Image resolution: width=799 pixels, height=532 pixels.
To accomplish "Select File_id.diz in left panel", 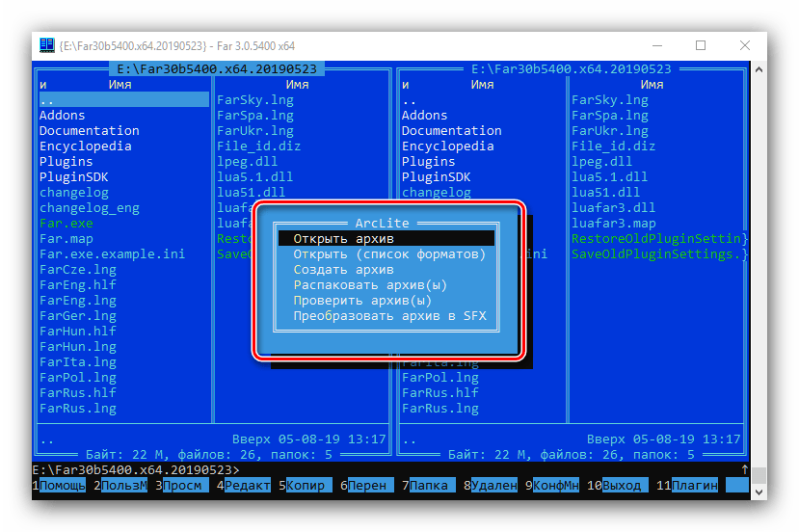I will coord(259,146).
